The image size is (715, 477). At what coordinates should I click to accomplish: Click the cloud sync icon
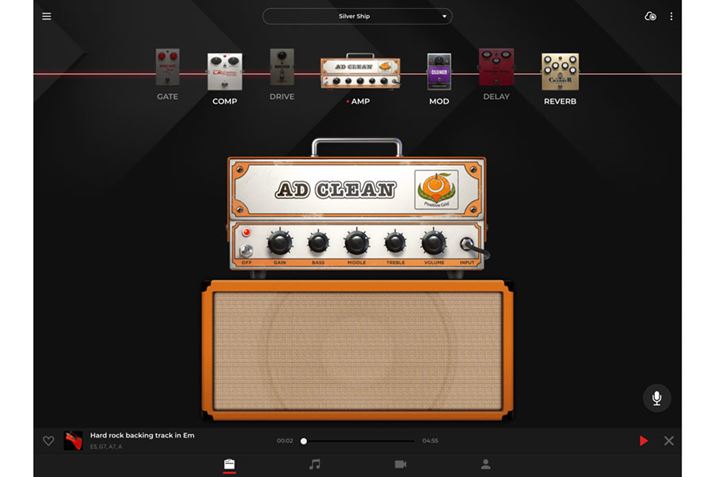[x=651, y=16]
